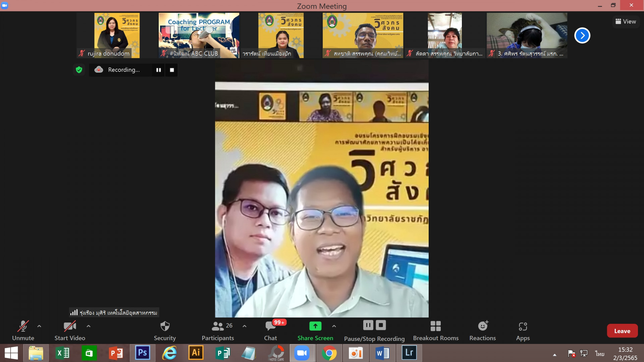This screenshot has width=644, height=362.
Task: Show hidden system tray icons
Action: pos(555,354)
